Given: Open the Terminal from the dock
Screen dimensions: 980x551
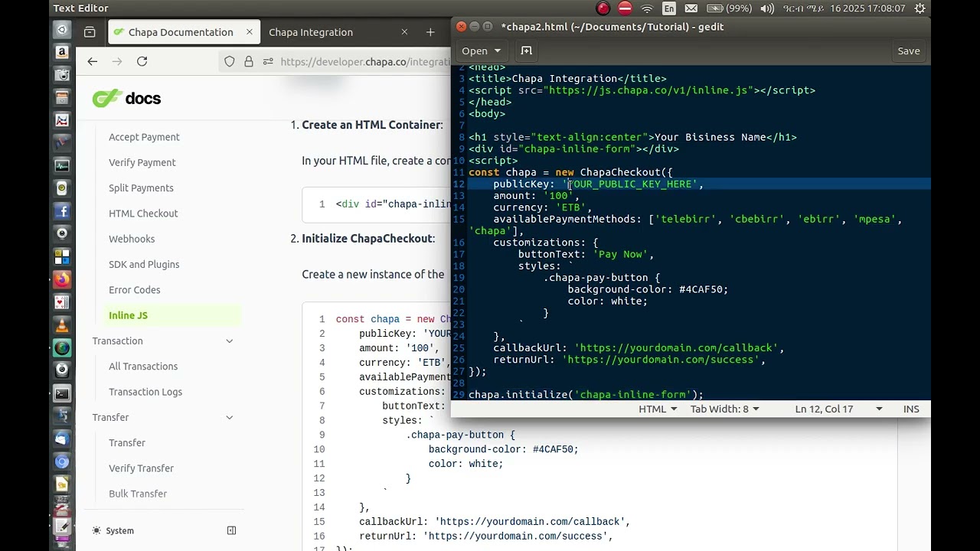Looking at the screenshot, I should click(62, 394).
